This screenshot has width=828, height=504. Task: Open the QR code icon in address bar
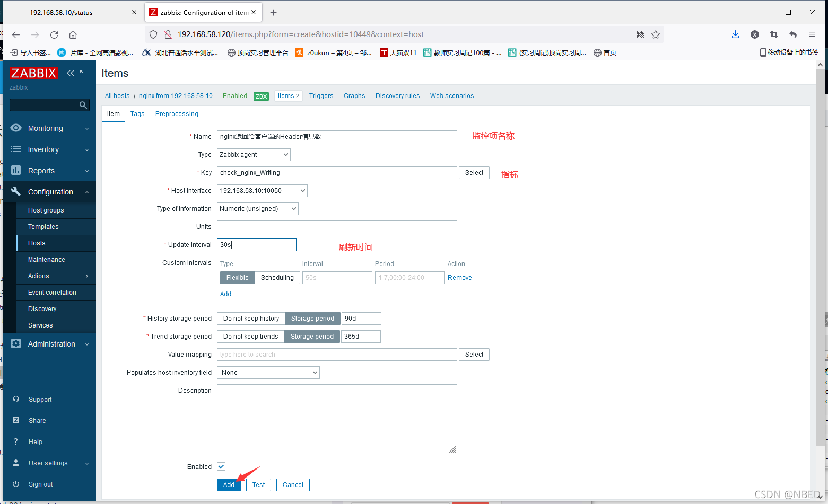click(641, 34)
